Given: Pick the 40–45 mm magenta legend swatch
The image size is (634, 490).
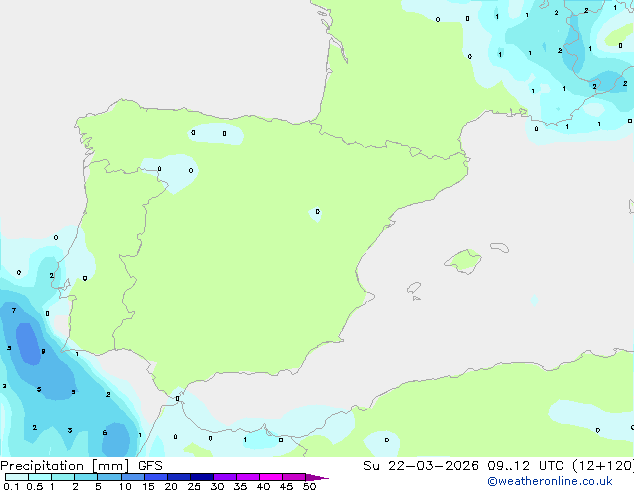Looking at the screenshot, I should pyautogui.click(x=271, y=477).
